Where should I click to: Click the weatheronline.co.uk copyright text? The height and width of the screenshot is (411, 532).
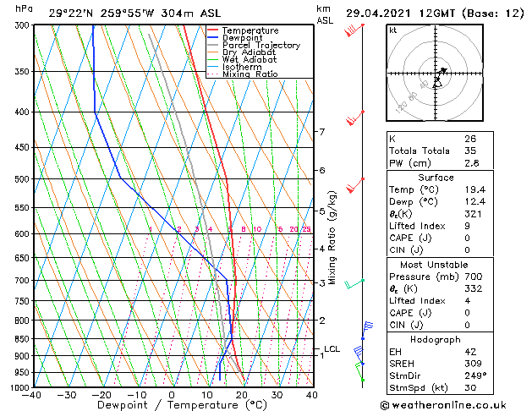click(443, 405)
